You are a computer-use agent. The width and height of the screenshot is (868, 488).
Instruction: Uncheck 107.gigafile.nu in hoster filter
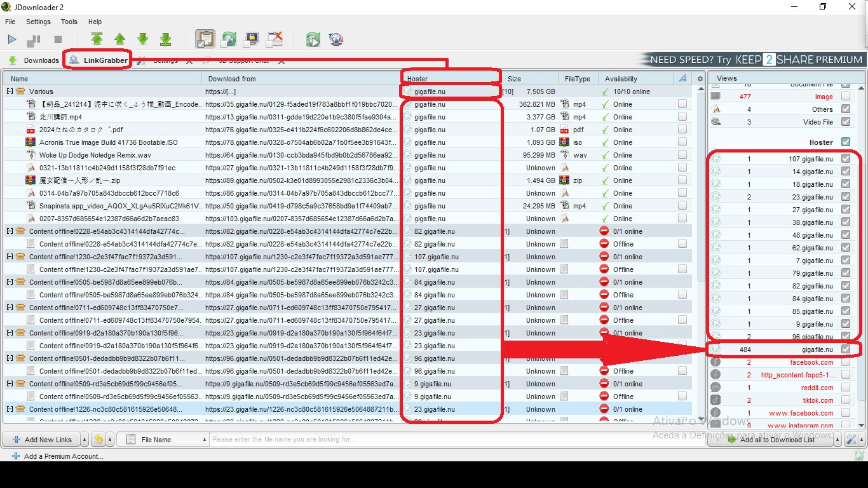pyautogui.click(x=845, y=159)
